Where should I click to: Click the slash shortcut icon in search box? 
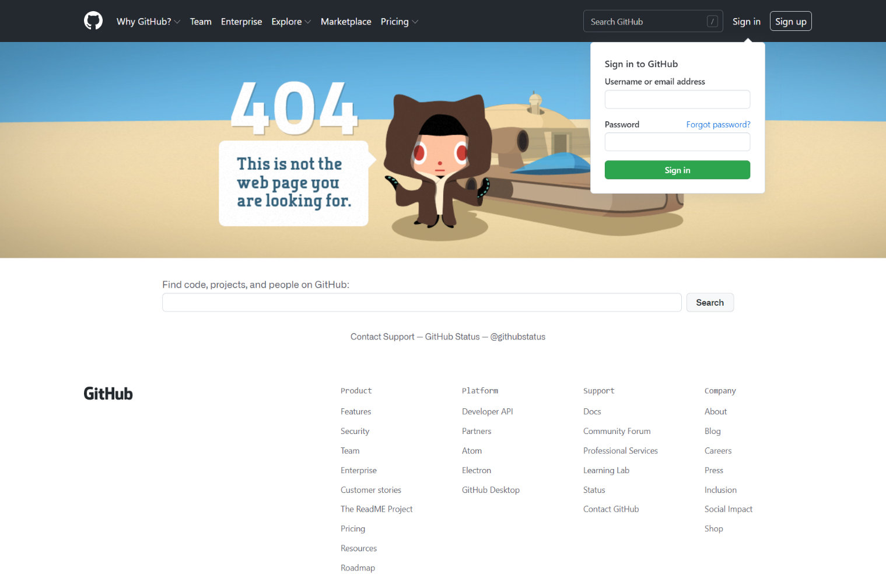(x=712, y=22)
